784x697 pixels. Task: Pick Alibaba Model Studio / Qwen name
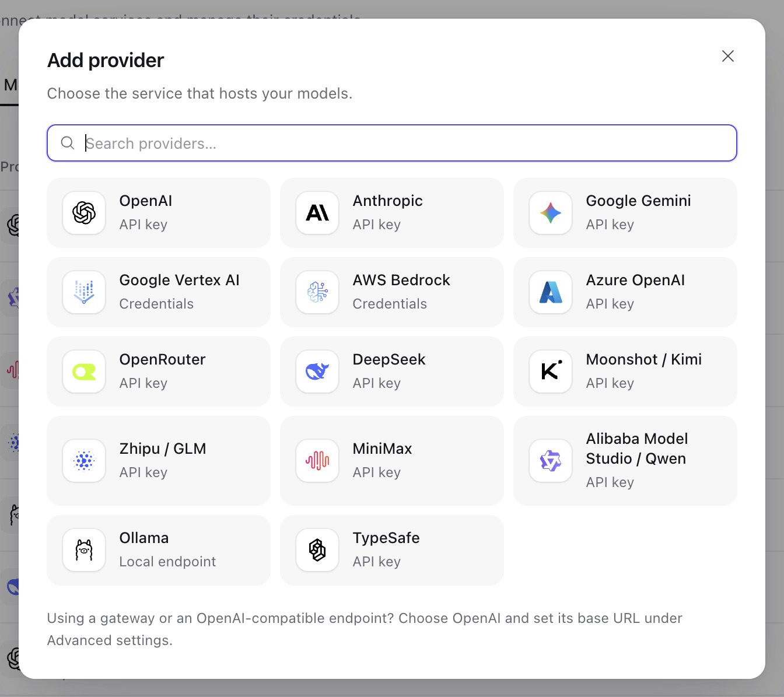pyautogui.click(x=638, y=449)
